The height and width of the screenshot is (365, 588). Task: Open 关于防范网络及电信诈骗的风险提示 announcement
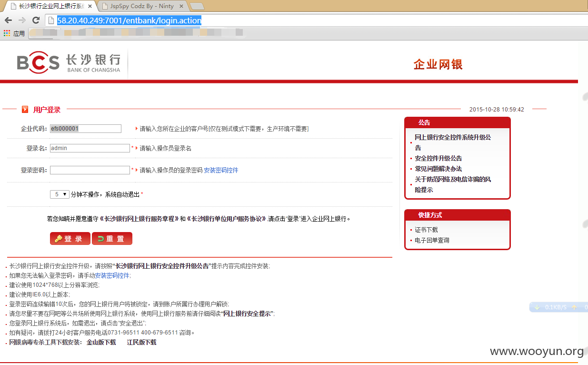pos(452,184)
